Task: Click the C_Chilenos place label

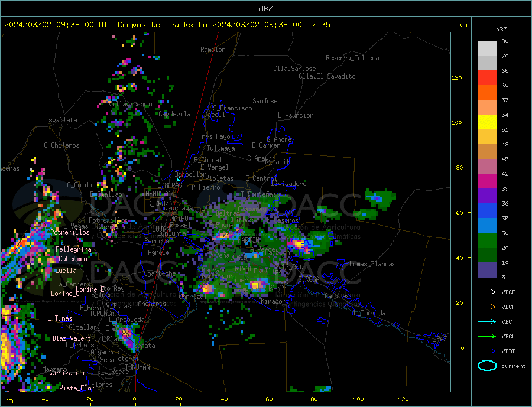Action: (61, 145)
